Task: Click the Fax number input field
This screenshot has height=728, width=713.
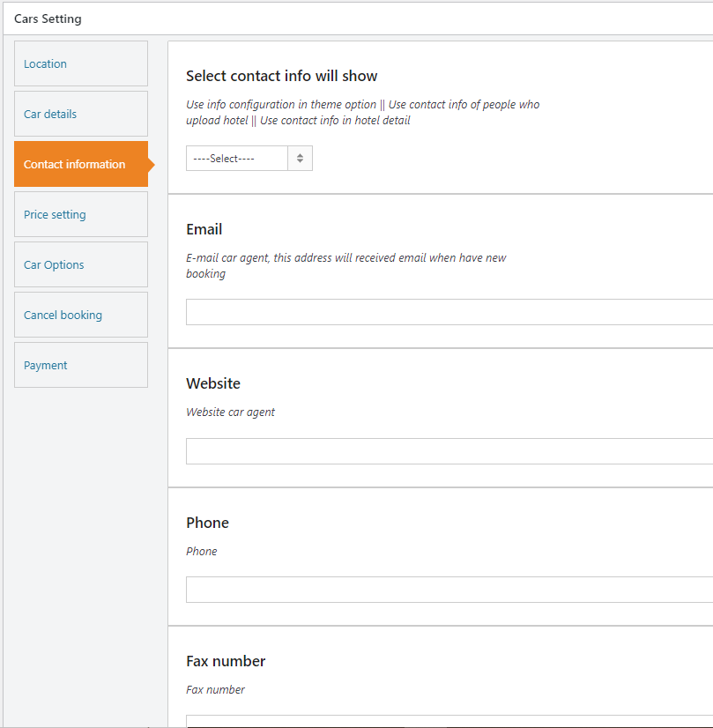Action: (x=449, y=721)
